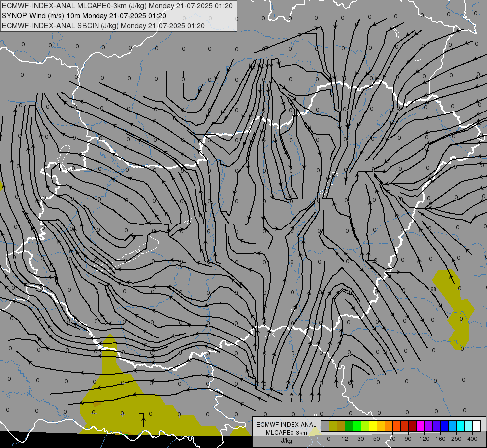Click the SYNOP Wind 10m title line
487x448 pixels.
tap(84, 16)
